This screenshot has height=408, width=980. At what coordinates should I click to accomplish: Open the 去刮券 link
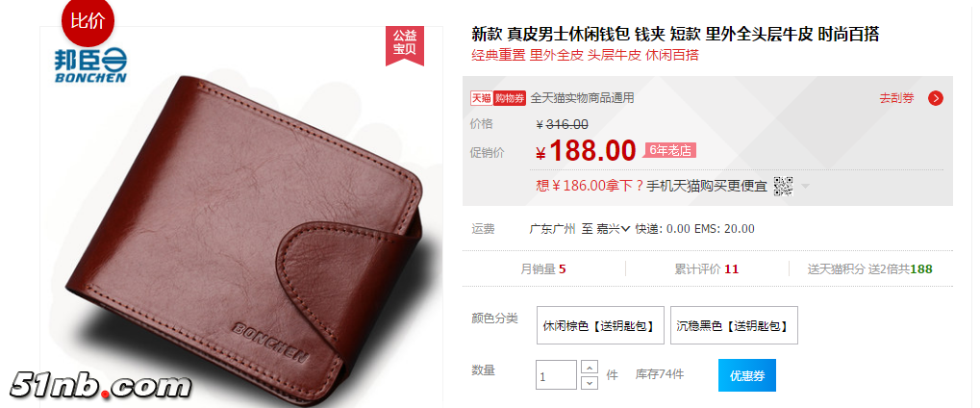click(897, 98)
